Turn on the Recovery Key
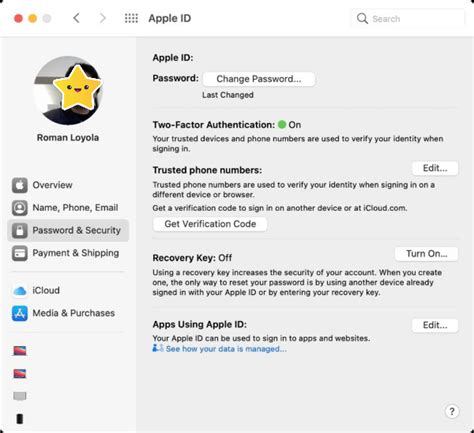The image size is (474, 433). [x=427, y=254]
